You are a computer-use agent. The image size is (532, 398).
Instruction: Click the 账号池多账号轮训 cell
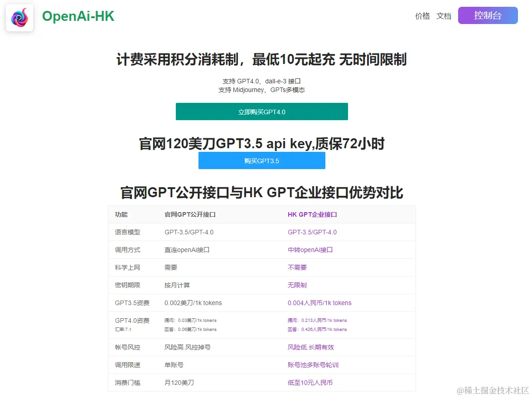pyautogui.click(x=313, y=365)
